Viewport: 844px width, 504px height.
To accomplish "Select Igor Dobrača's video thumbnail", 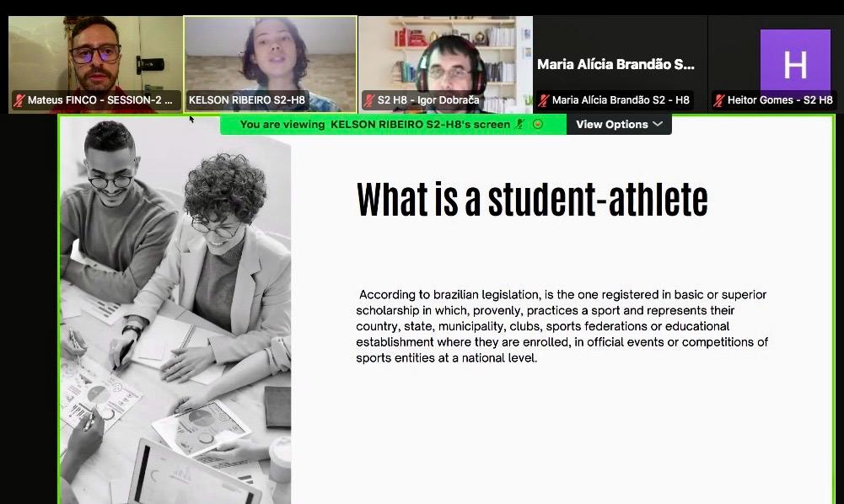I will pos(445,65).
